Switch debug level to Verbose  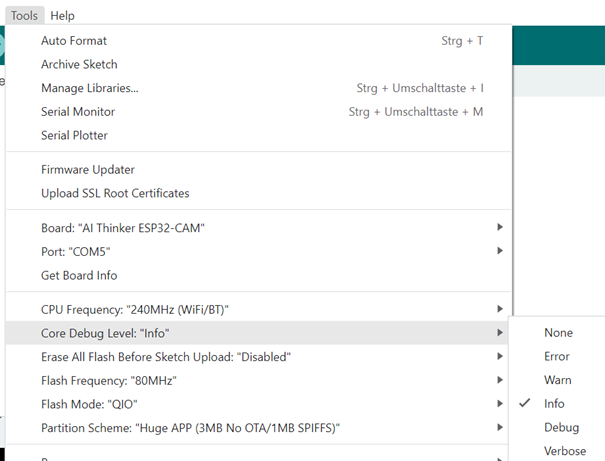click(x=565, y=451)
